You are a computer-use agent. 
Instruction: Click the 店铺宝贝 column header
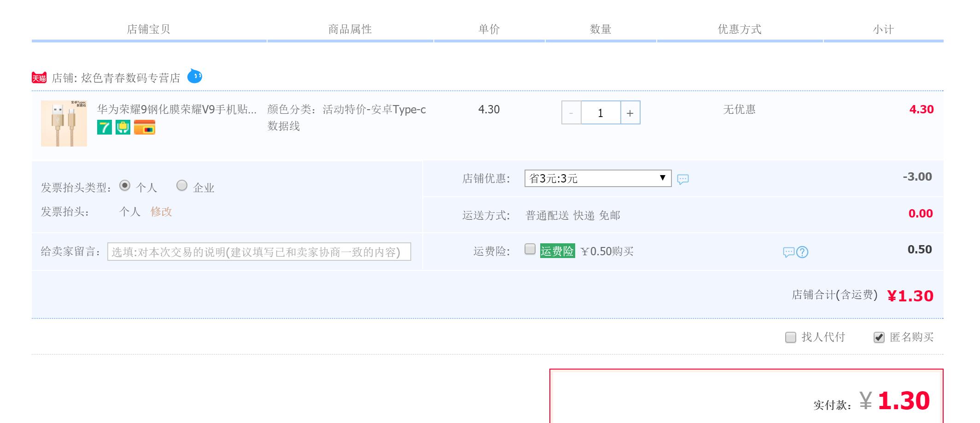(x=149, y=29)
